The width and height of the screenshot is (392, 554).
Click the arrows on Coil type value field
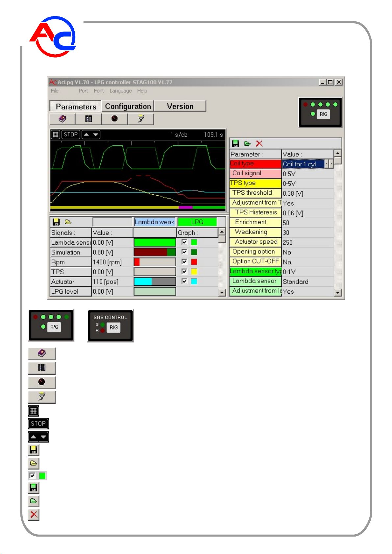[329, 164]
